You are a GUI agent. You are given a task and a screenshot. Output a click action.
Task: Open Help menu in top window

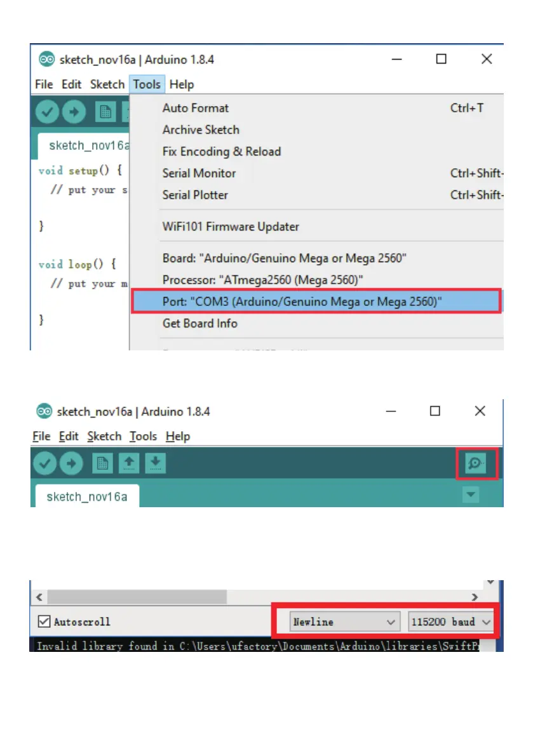point(181,84)
